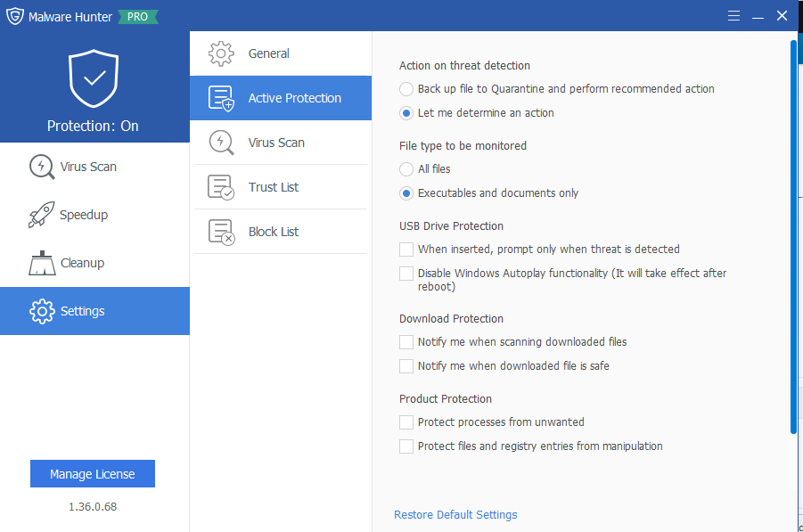Viewport: 803px width, 532px height.
Task: Click the Virus Scan magnifier icon in sidebar
Action: coord(42,167)
